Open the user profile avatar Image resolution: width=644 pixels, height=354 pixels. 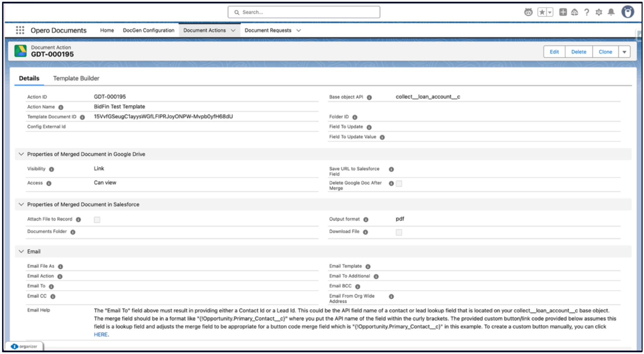(628, 12)
